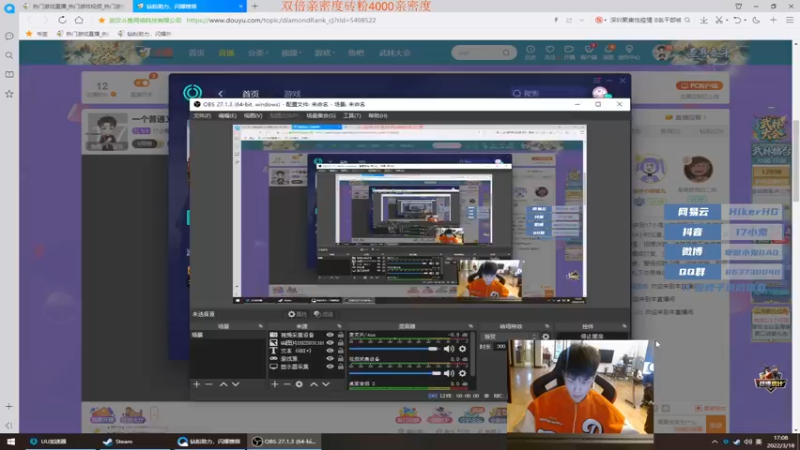Viewport: 800px width, 450px height.
Task: Pop out the 混音器 dock panel icon
Action: click(470, 326)
